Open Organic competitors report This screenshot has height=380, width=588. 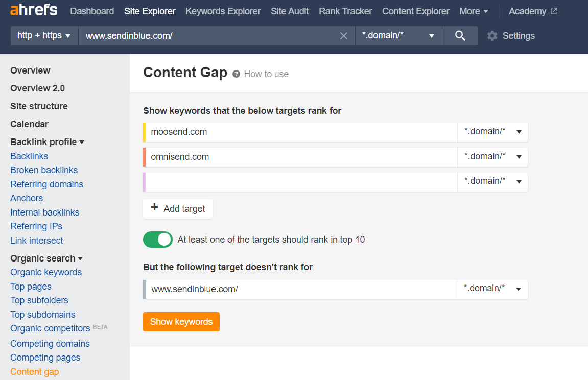point(50,328)
